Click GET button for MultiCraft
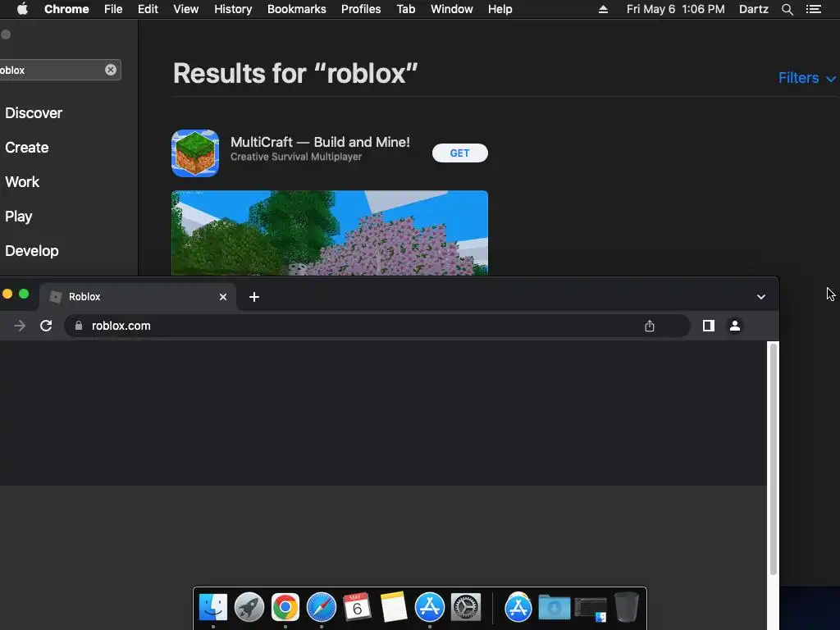 tap(459, 153)
